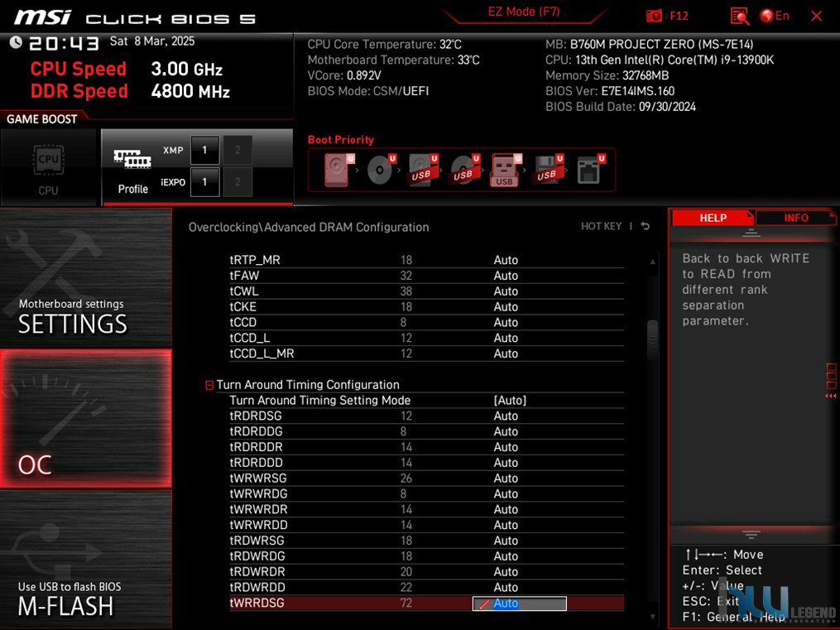Select the tRDWRDG row
This screenshot has height=630, width=840.
pos(427,555)
